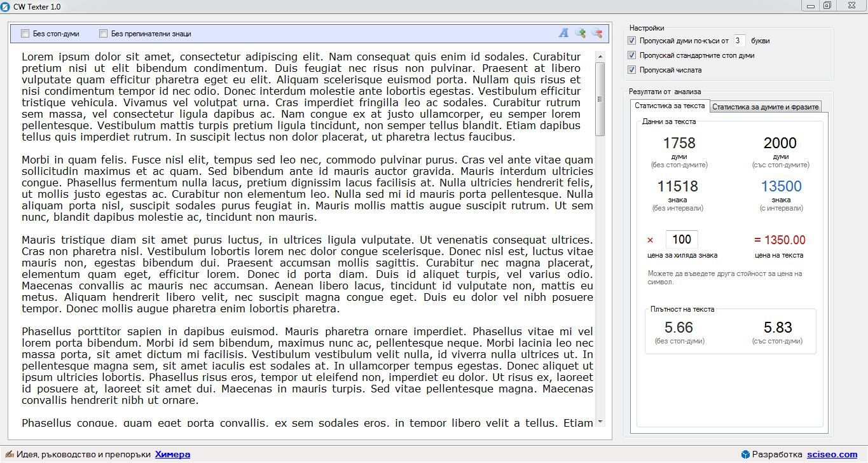Click inside the Lorem ipsum text area
The image size is (868, 463).
click(308, 238)
